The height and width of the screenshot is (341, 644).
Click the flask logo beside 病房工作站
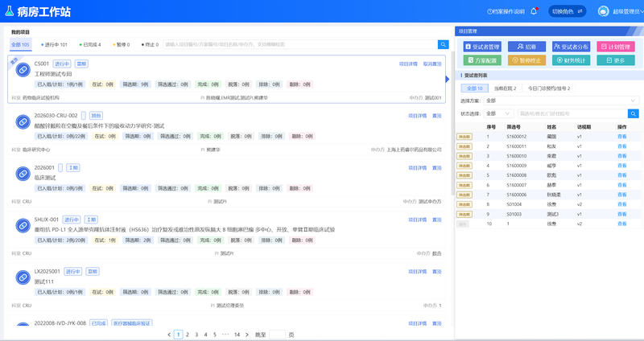9,11
